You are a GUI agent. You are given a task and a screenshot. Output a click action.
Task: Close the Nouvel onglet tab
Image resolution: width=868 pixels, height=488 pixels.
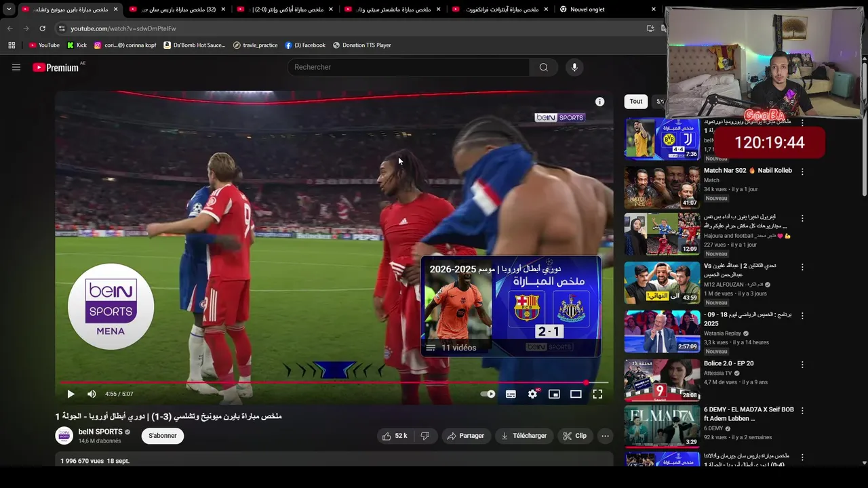point(654,9)
